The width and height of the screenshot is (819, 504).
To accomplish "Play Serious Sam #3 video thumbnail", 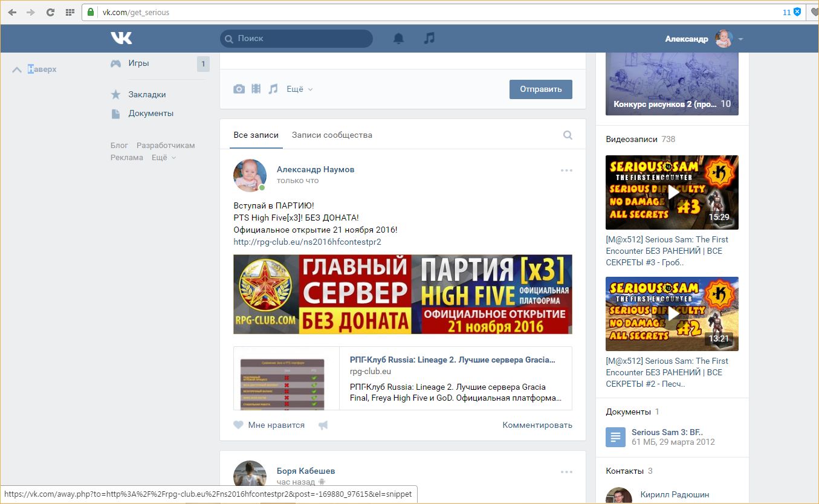I will click(x=672, y=192).
